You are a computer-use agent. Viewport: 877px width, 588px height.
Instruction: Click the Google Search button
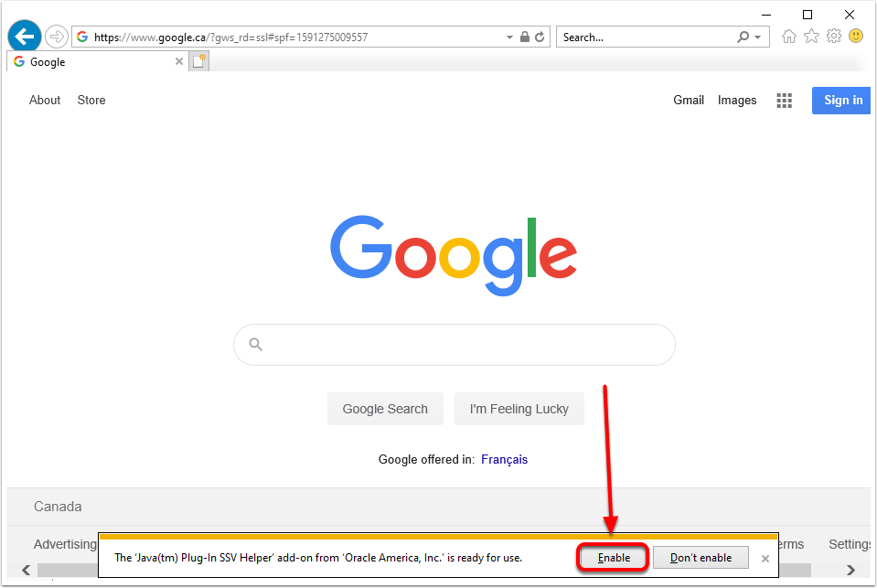385,409
